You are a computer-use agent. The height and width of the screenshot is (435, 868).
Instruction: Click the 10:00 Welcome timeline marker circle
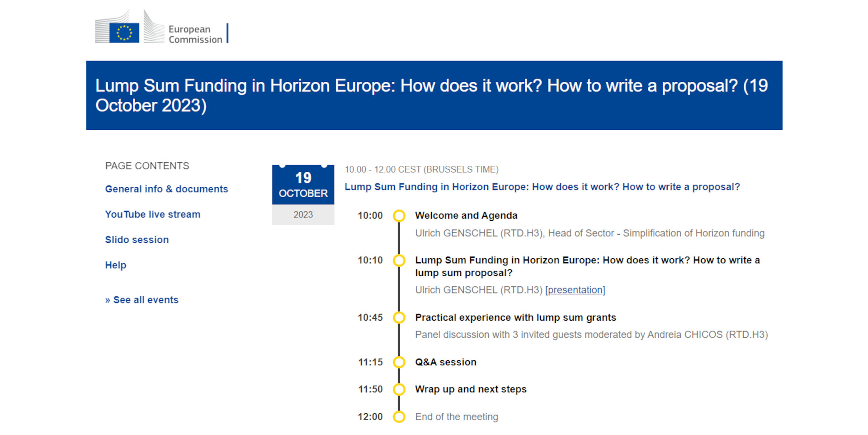coord(399,216)
